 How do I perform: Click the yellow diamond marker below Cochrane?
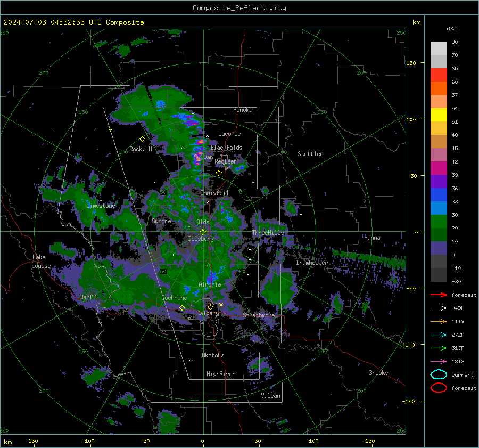(182, 308)
